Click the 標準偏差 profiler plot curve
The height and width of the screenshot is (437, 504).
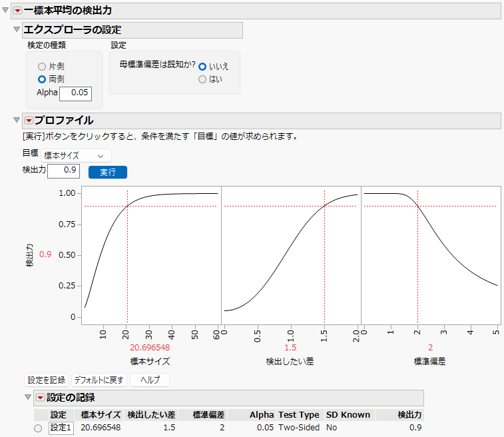431,255
